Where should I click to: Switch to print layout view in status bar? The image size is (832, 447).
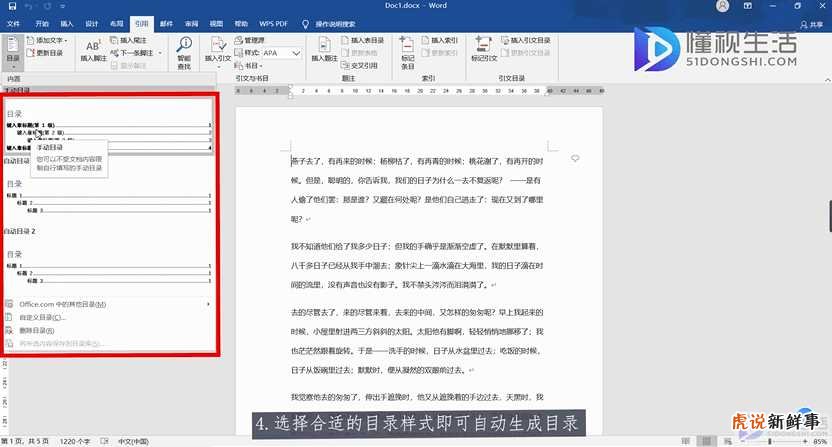[x=706, y=441]
